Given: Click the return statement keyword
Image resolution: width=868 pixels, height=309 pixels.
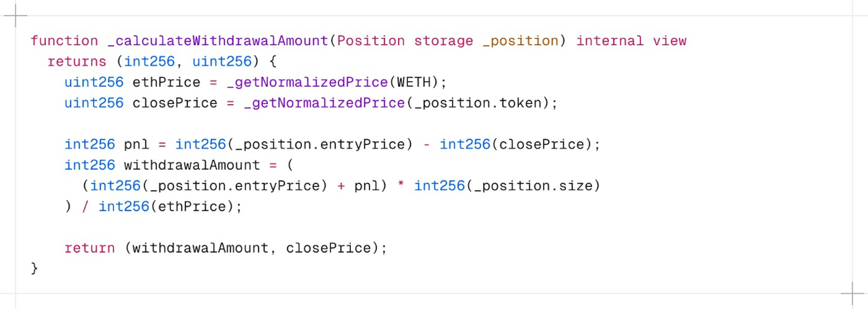Looking at the screenshot, I should [90, 248].
